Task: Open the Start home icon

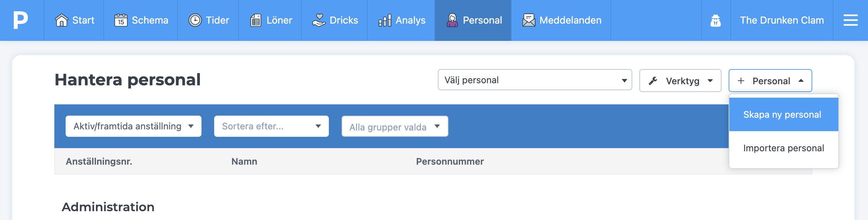Action: click(62, 20)
